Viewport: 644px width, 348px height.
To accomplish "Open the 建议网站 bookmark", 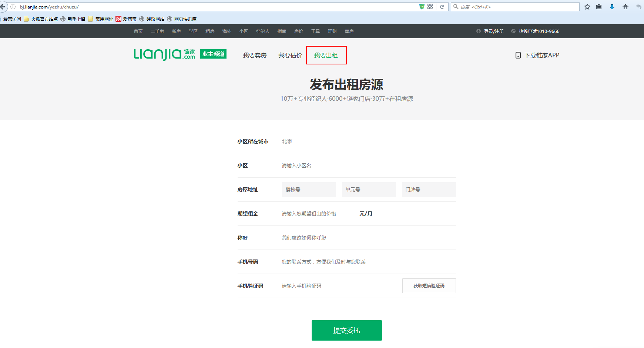I will [x=152, y=19].
